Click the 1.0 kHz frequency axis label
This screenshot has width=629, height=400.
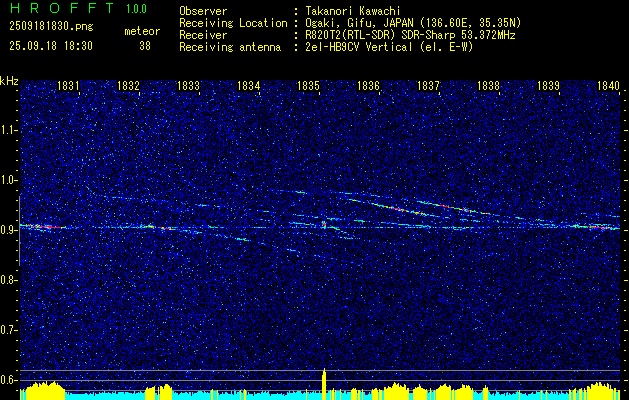click(8, 181)
